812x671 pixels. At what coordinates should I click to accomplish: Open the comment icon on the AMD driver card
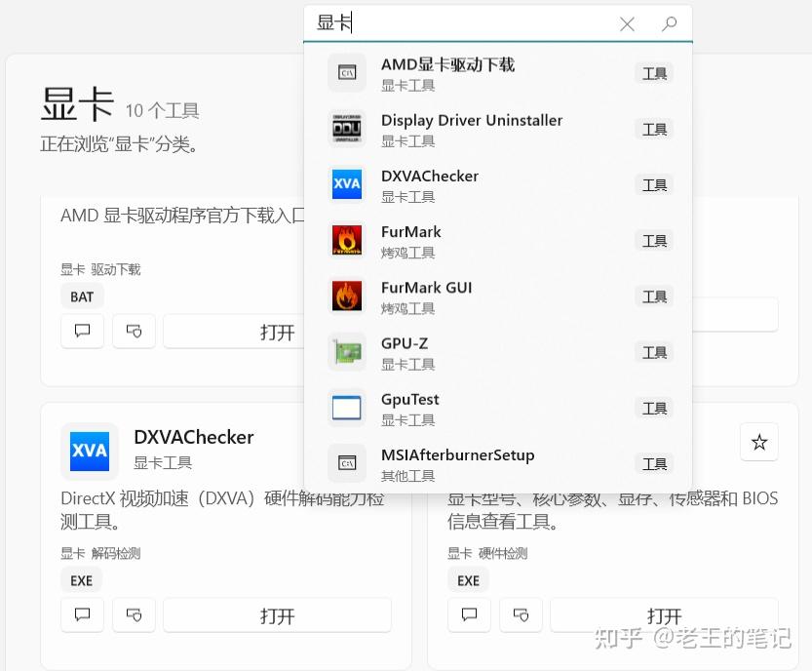82,331
